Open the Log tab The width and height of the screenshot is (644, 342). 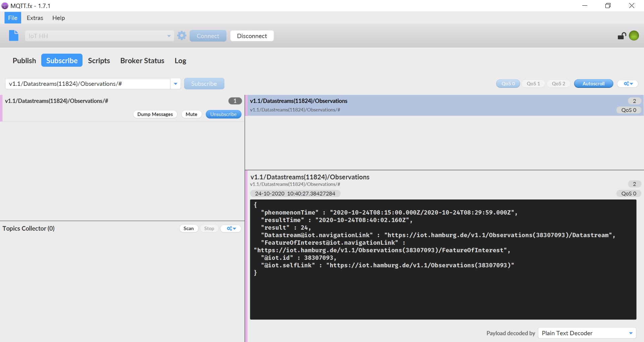(x=180, y=60)
